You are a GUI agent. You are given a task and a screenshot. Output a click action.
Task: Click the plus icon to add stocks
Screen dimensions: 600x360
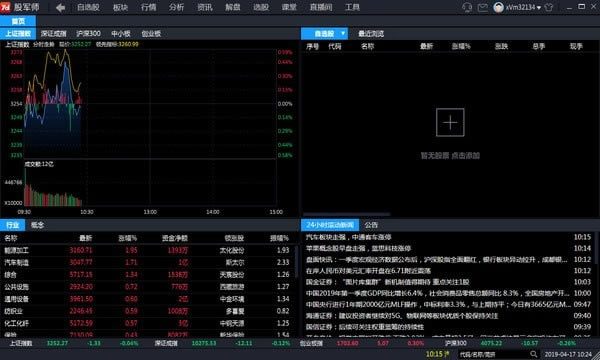450,122
